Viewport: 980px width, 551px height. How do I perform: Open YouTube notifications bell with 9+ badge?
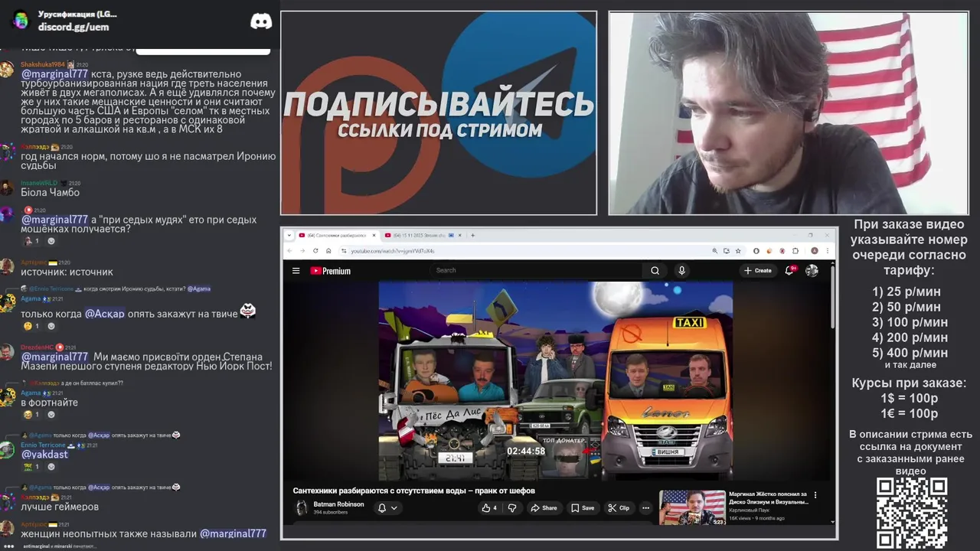(789, 271)
